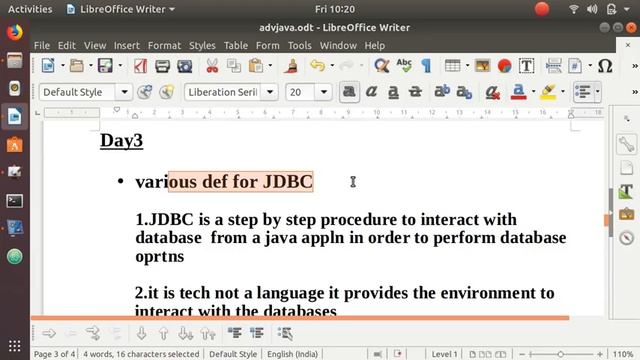This screenshot has height=360, width=640.
Task: Open Find & Replace
Action: (x=382, y=65)
